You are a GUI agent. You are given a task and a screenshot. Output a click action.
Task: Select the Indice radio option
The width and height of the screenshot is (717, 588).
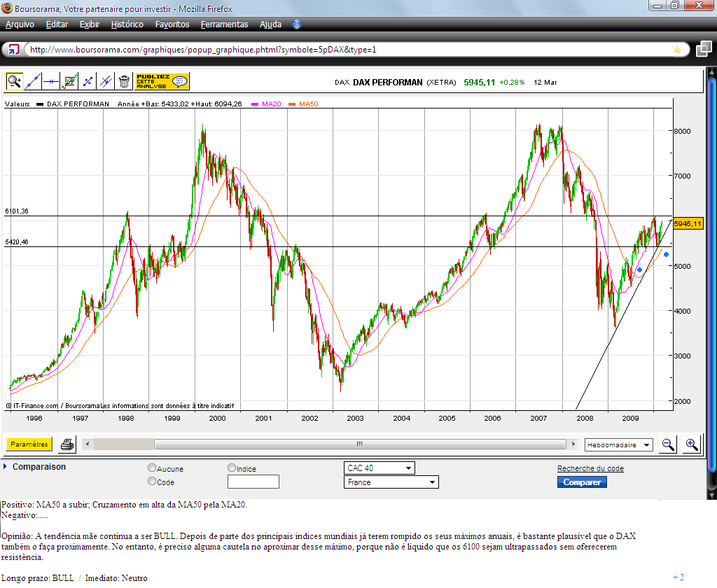click(231, 468)
